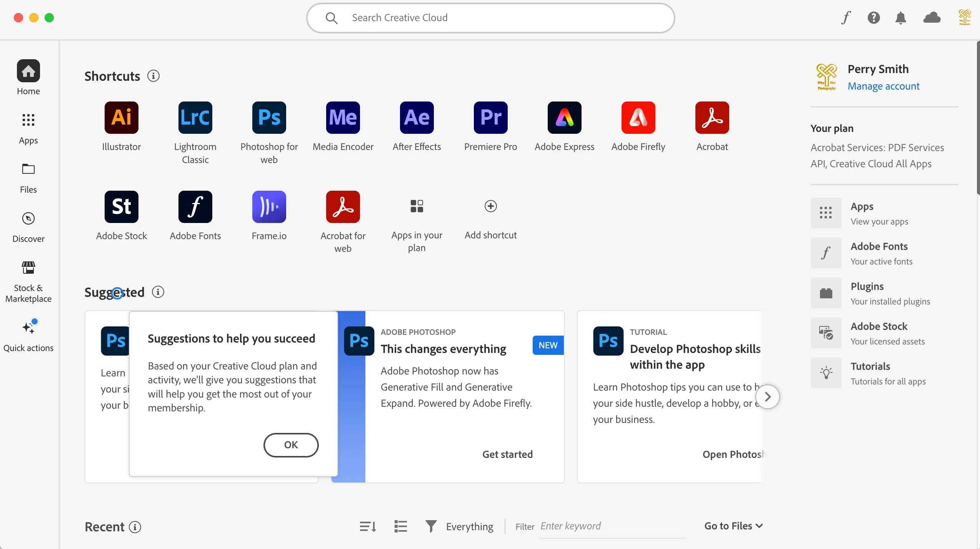
Task: Expand the Go to Files dropdown
Action: coord(733,526)
